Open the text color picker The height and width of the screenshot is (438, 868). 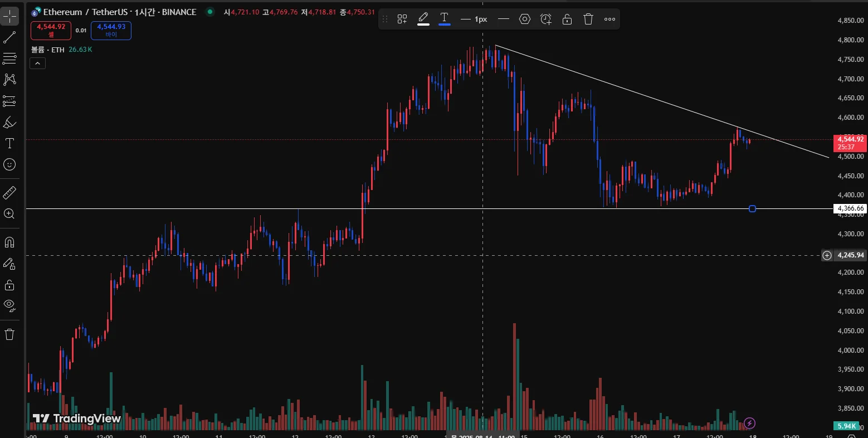[x=445, y=19]
